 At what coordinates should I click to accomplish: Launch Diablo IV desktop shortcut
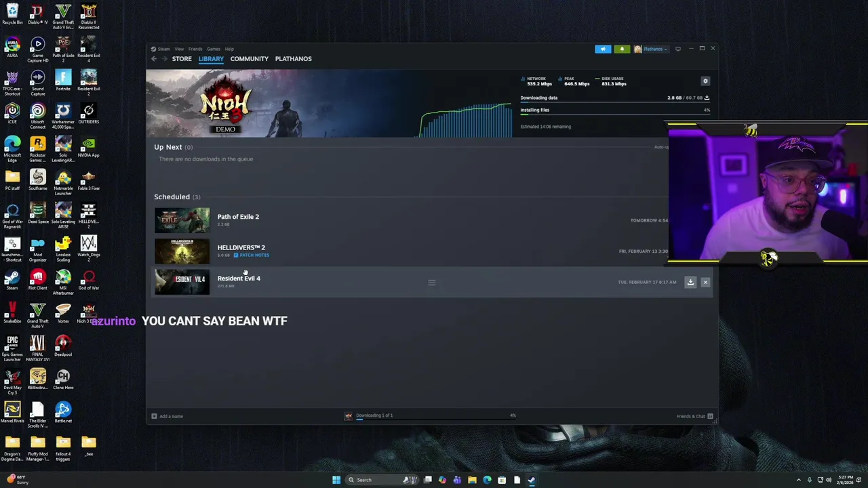[x=37, y=15]
